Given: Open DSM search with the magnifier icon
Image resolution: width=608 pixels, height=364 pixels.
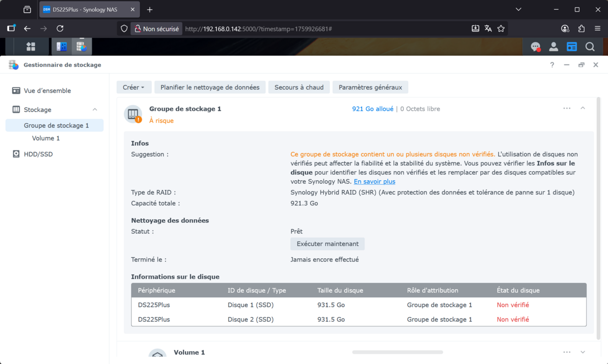Looking at the screenshot, I should [x=590, y=46].
